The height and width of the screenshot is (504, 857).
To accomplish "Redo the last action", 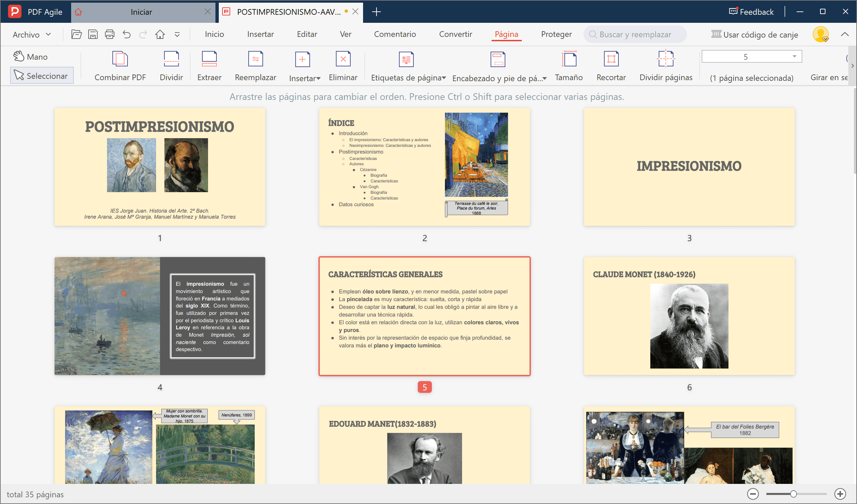I will pyautogui.click(x=143, y=34).
